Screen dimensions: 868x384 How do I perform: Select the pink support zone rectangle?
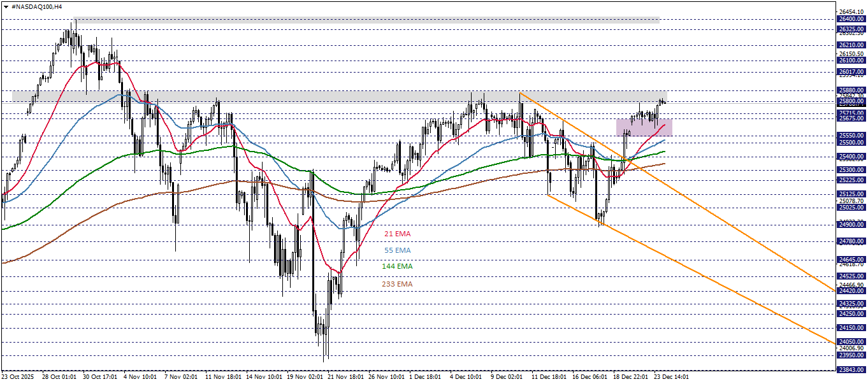point(644,127)
